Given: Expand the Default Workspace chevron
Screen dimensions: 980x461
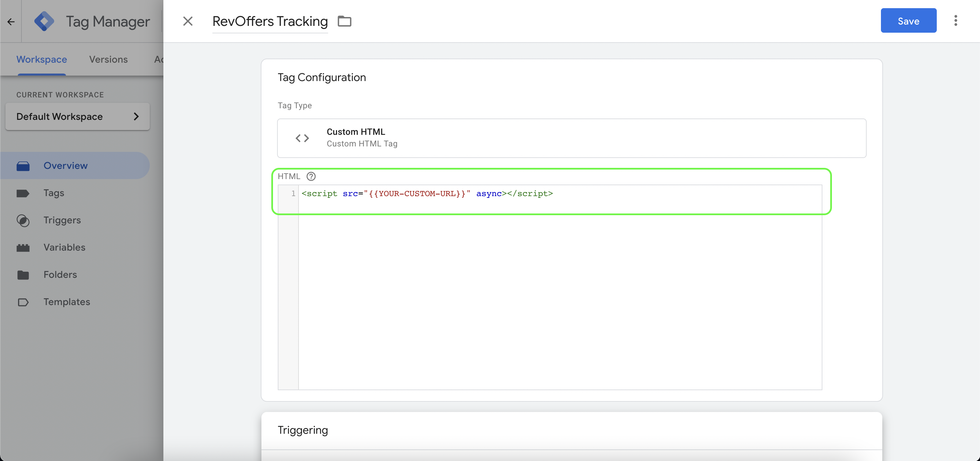Looking at the screenshot, I should (x=136, y=116).
